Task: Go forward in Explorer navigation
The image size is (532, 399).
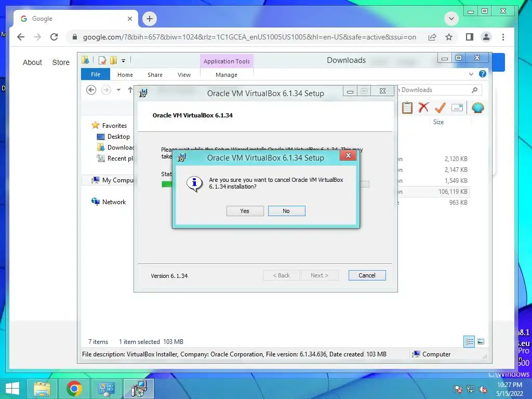Action: (106, 90)
